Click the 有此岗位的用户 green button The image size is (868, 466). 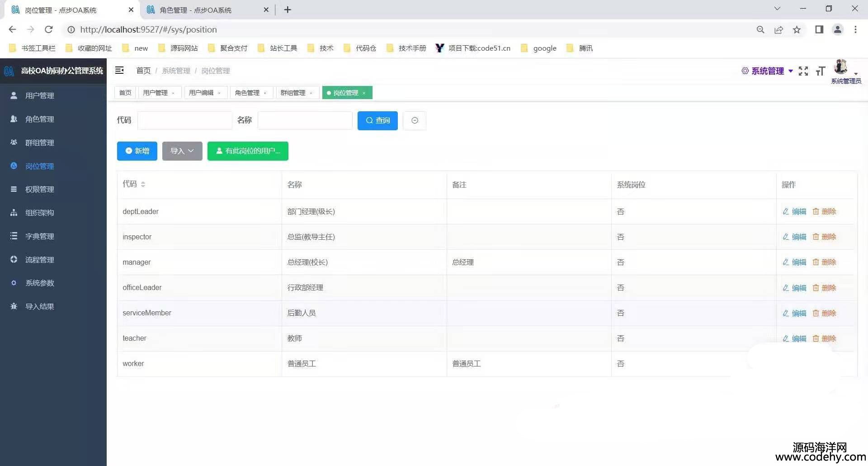tap(248, 151)
